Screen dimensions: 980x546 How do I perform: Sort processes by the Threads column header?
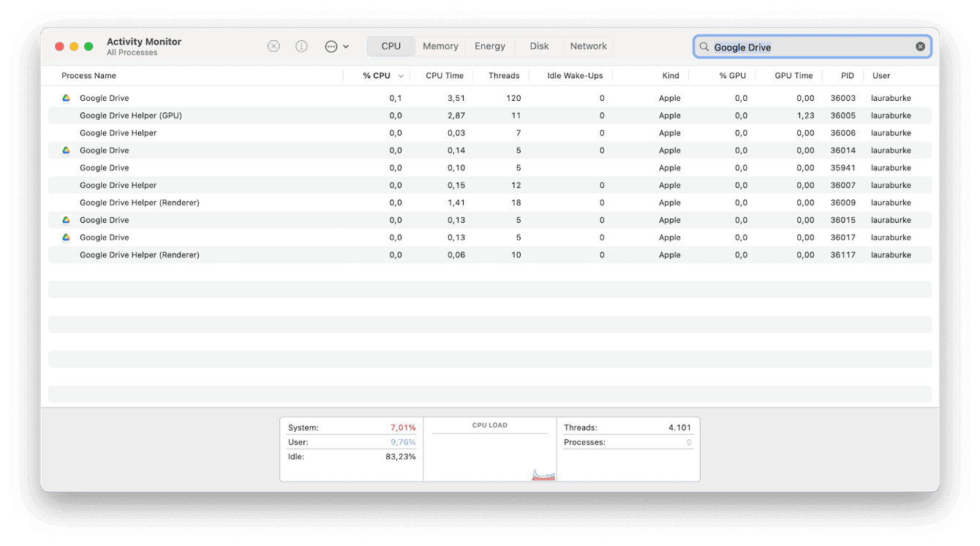504,75
